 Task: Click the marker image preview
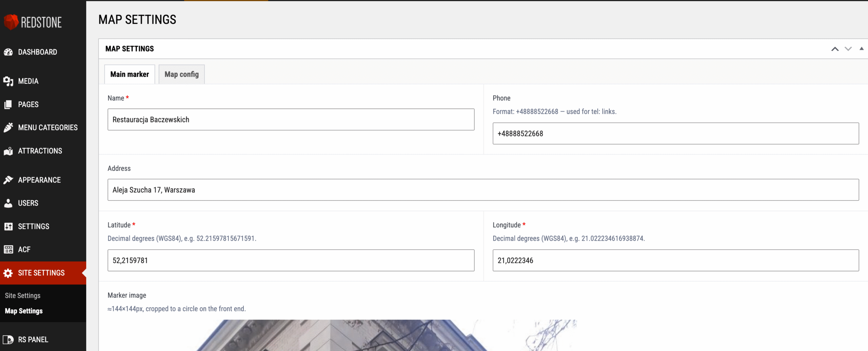click(x=342, y=335)
